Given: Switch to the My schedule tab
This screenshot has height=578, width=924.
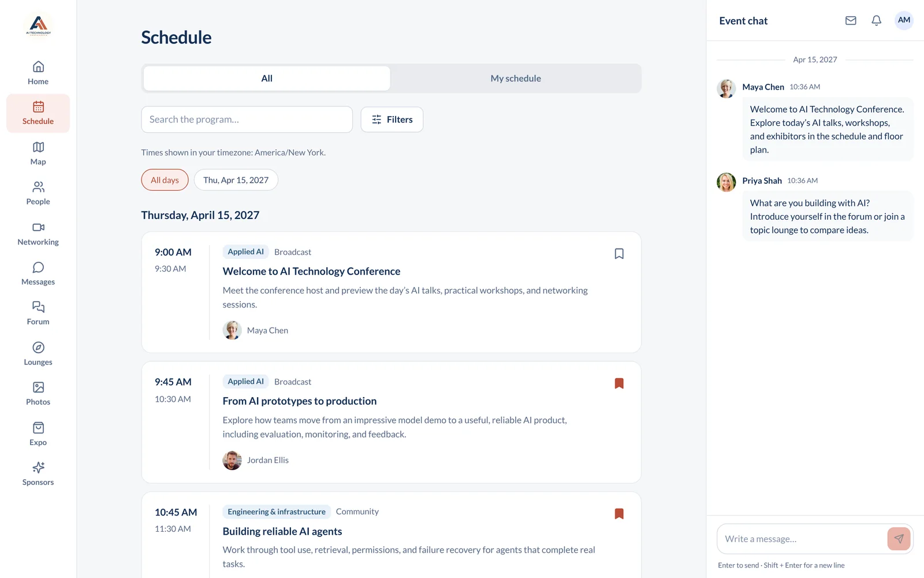Looking at the screenshot, I should (x=516, y=79).
